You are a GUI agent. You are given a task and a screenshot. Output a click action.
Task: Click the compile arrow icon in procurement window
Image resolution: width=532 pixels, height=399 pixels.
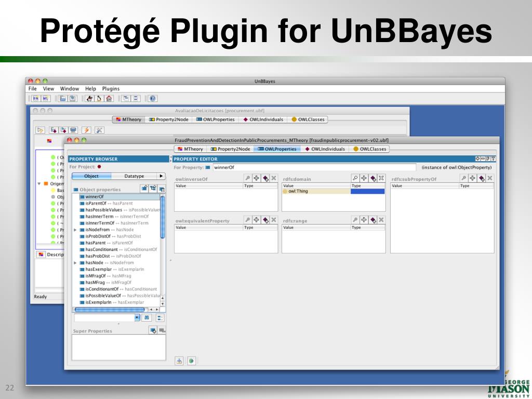click(40, 130)
